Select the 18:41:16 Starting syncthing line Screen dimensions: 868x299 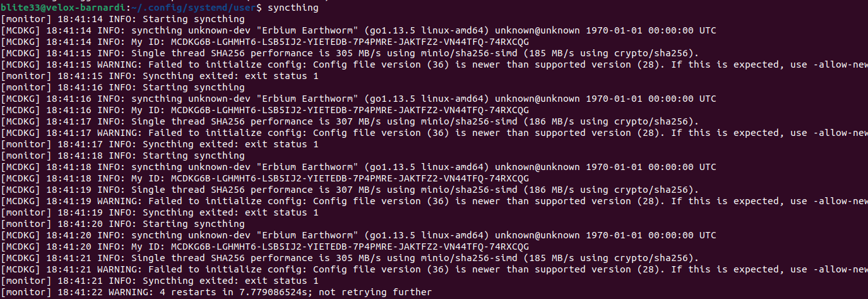123,87
